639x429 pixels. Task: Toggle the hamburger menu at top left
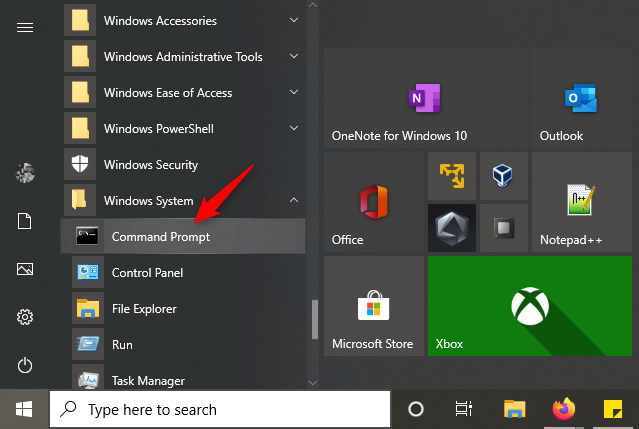click(x=25, y=27)
